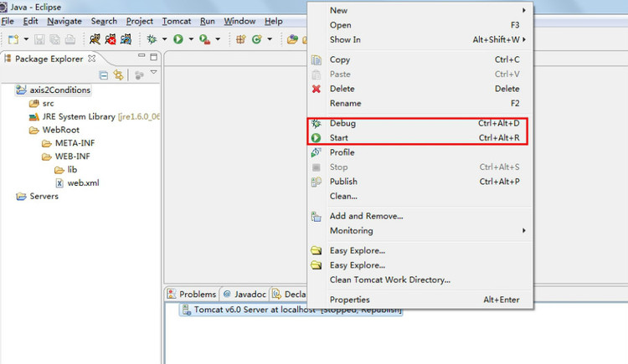This screenshot has width=628, height=364.
Task: Open the Run menu
Action: pos(208,21)
